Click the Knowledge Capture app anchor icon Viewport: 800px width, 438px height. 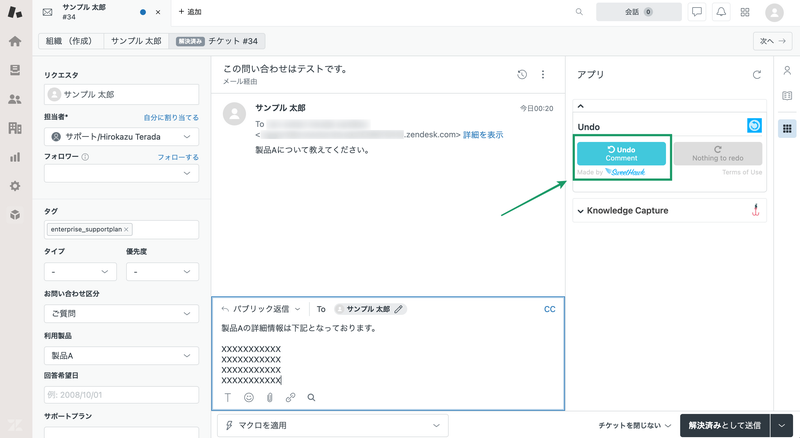[x=756, y=210]
